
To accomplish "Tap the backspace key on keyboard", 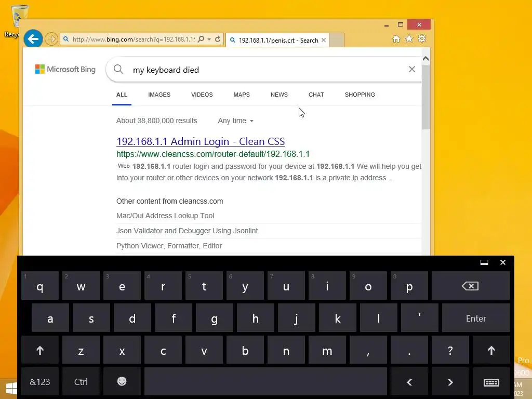I will coord(471,286).
